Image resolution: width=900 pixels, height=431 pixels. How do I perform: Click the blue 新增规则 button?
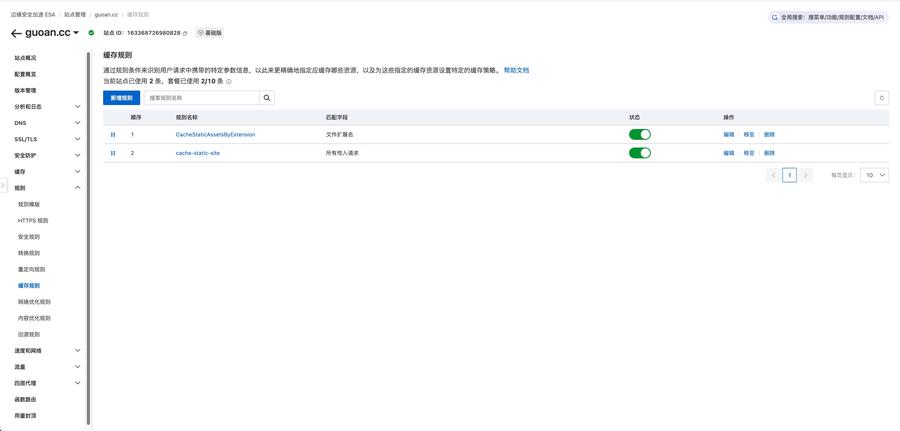(121, 98)
